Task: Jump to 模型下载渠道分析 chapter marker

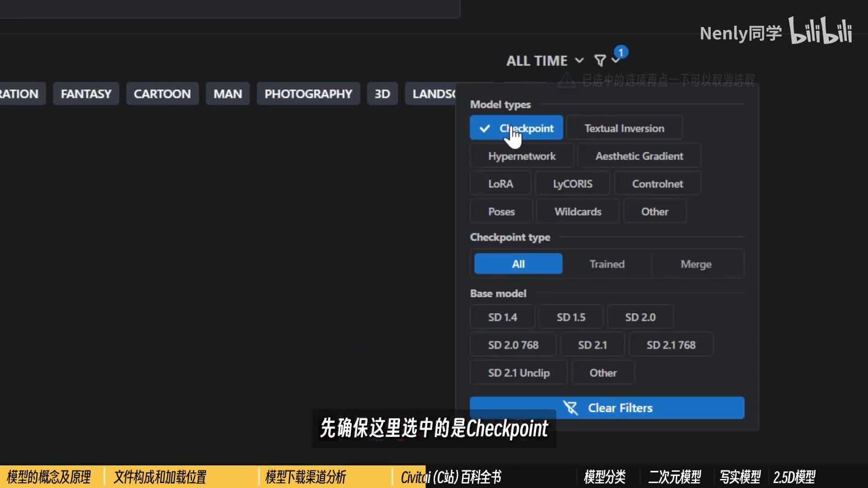Action: tap(306, 477)
